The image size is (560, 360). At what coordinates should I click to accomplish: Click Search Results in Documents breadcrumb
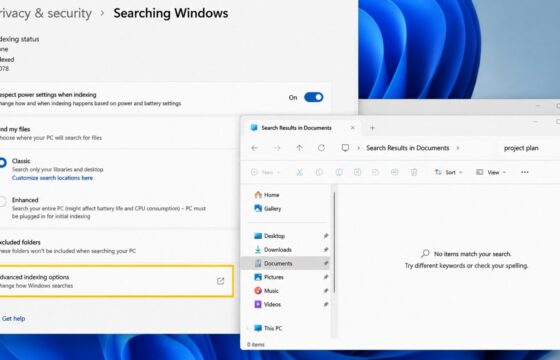point(408,148)
